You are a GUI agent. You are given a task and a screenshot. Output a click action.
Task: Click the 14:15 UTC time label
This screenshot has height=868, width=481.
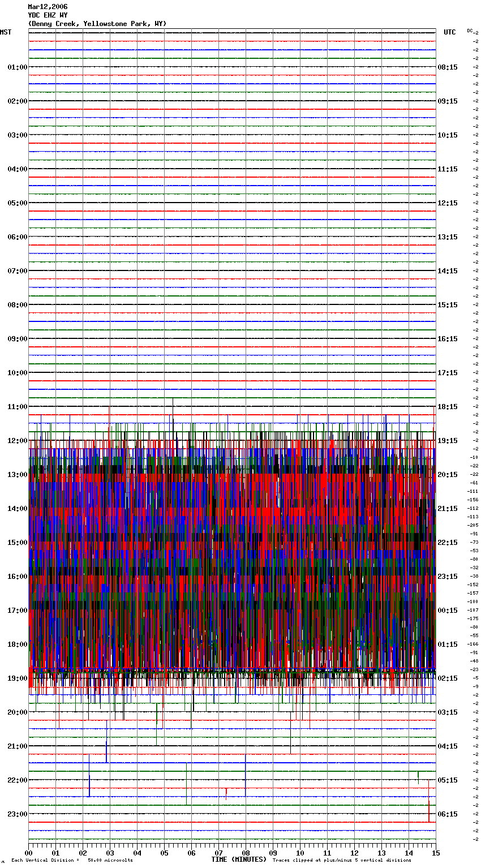tap(448, 271)
